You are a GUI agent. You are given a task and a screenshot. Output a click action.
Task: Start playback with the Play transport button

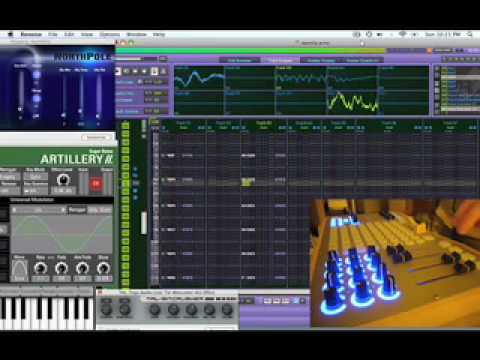click(117, 71)
